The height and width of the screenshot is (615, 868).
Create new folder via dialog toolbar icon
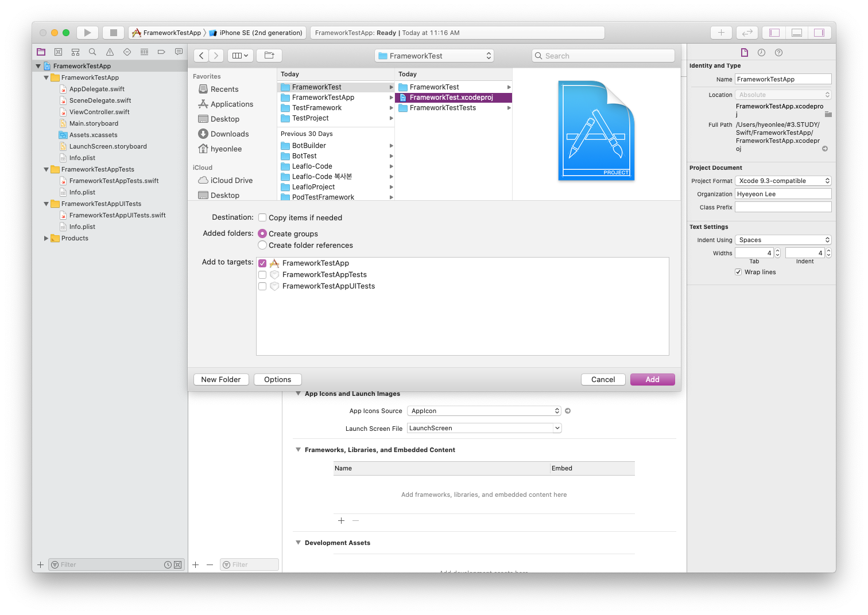(269, 56)
